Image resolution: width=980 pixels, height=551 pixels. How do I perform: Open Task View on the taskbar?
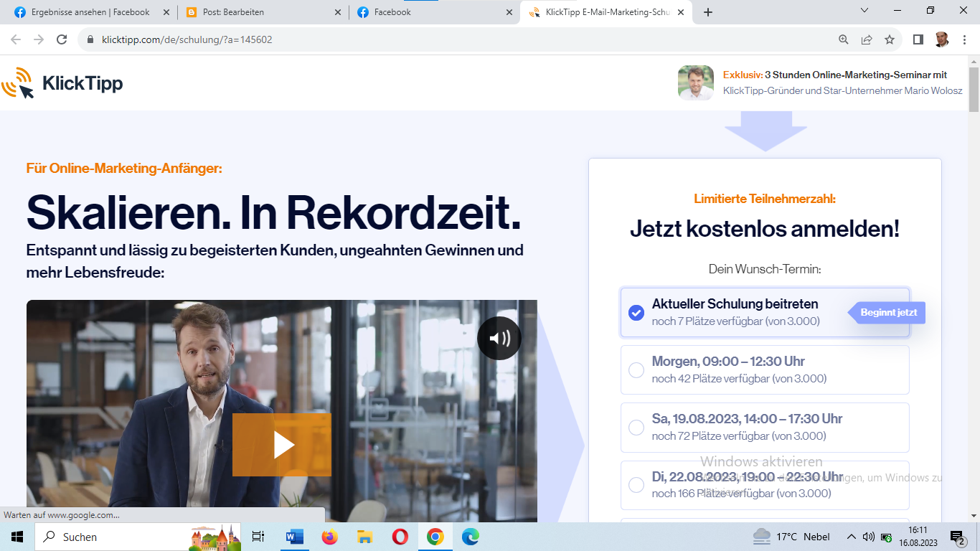pyautogui.click(x=258, y=537)
